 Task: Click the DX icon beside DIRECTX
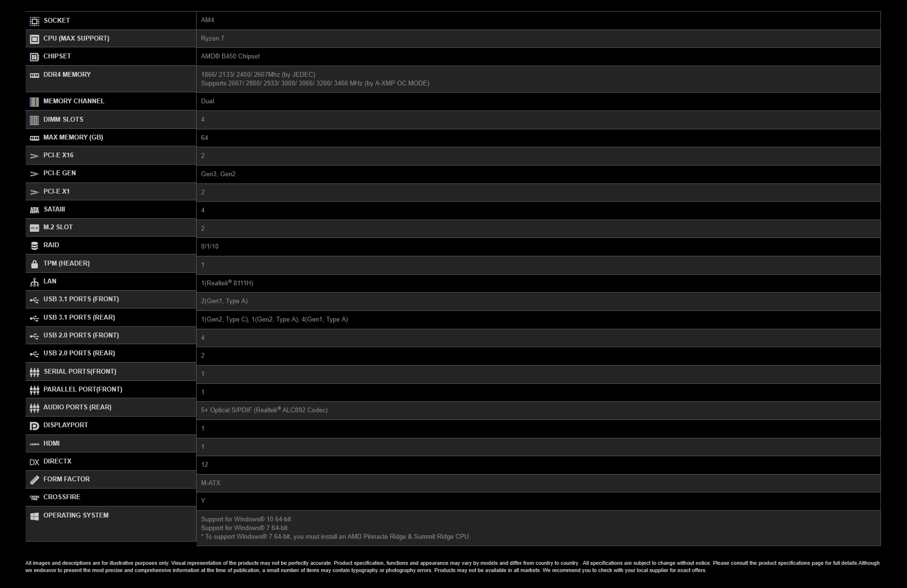pos(34,462)
